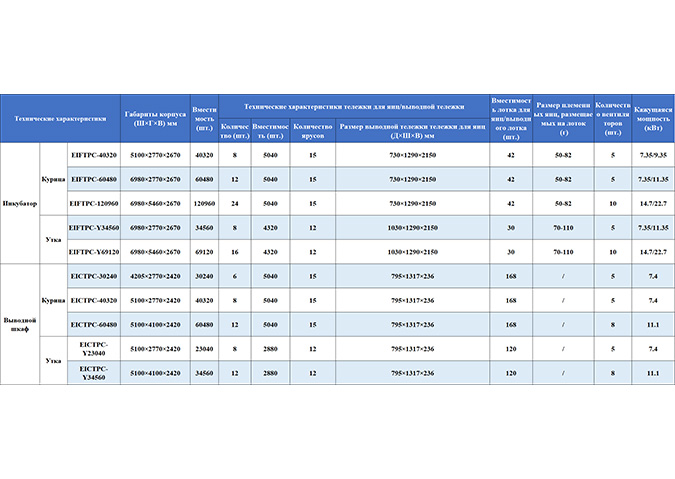Select power value 11.1 in EICTPC-60480 row
This screenshot has height=479, width=675.
tap(653, 324)
